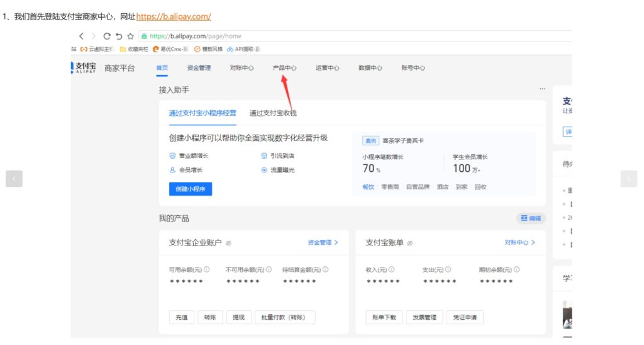Image resolution: width=644 pixels, height=345 pixels.
Task: Click the browser address bar with b.alipay.com URL
Action: [355, 36]
